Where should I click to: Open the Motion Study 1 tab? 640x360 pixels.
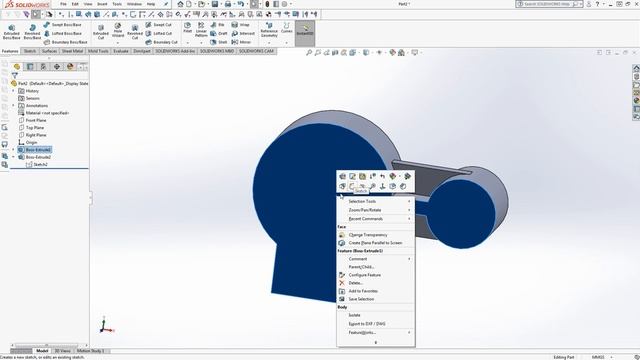click(x=91, y=351)
